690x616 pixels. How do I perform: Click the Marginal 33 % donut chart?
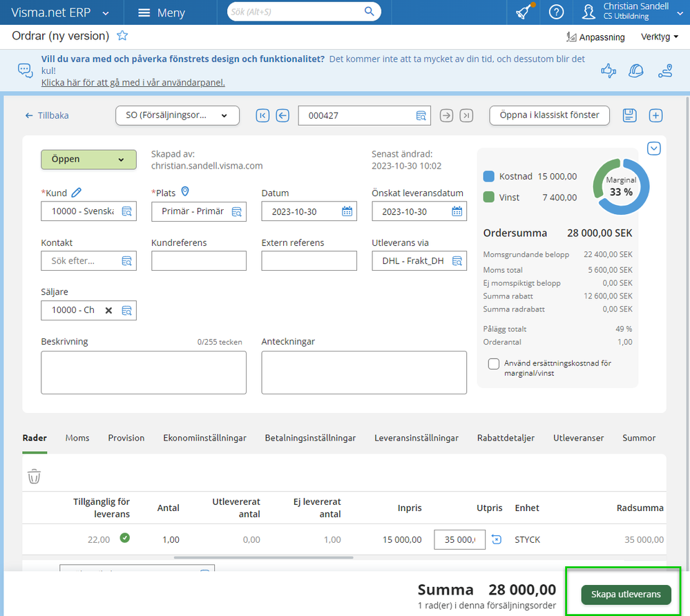click(x=621, y=186)
